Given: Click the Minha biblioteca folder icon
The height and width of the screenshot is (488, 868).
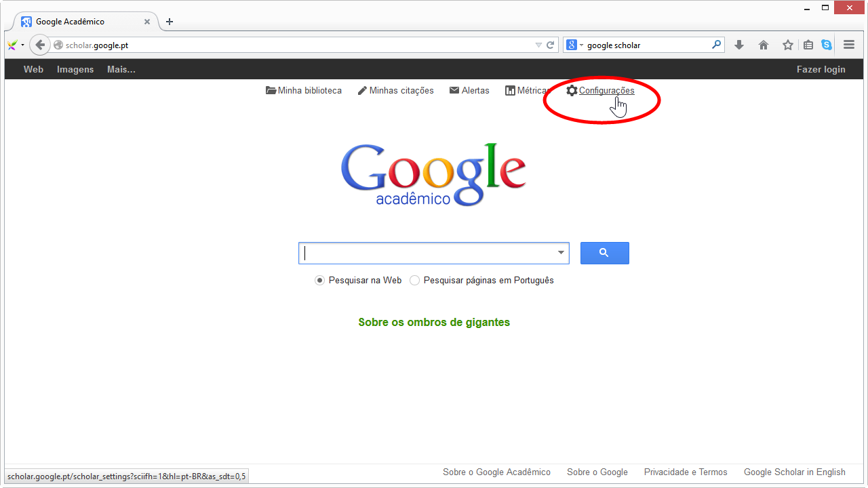Looking at the screenshot, I should click(x=271, y=91).
